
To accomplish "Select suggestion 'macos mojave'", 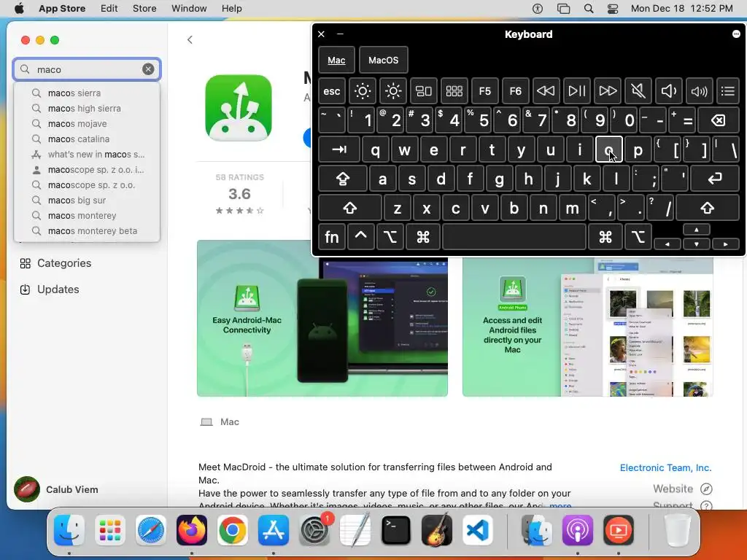I will tap(88, 123).
